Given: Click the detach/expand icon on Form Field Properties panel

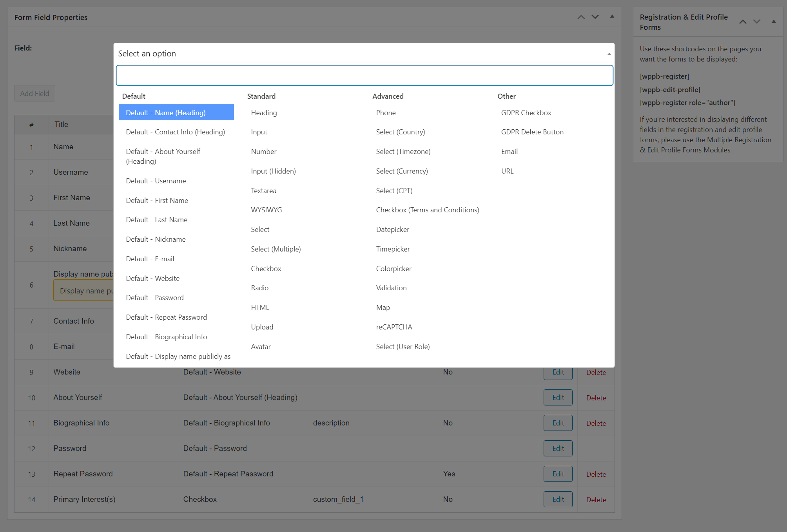Looking at the screenshot, I should pyautogui.click(x=612, y=16).
